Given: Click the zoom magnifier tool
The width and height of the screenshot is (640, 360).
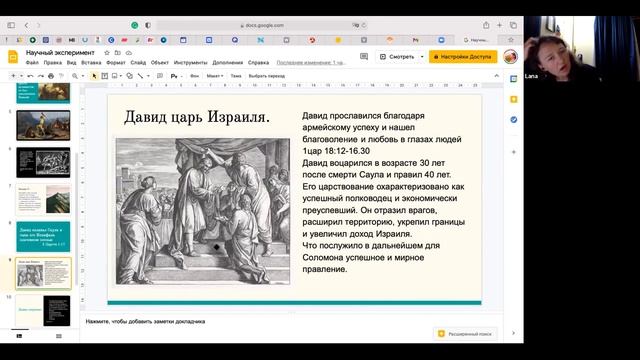Looking at the screenshot, I should tap(75, 76).
